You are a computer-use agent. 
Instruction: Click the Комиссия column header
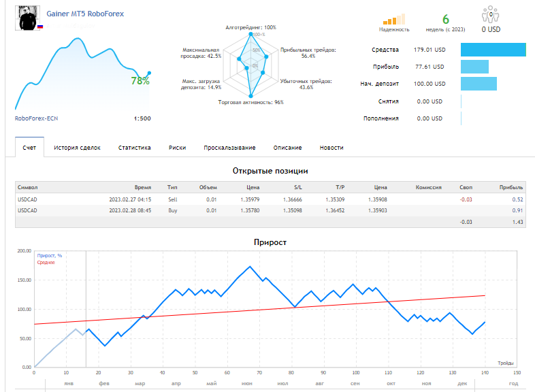tap(429, 187)
